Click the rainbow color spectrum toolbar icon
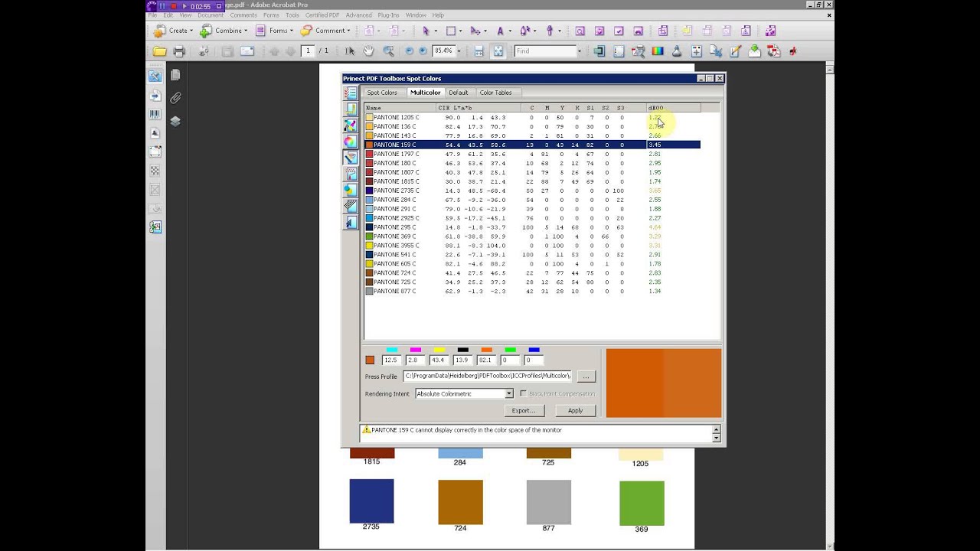980x551 pixels. click(658, 51)
